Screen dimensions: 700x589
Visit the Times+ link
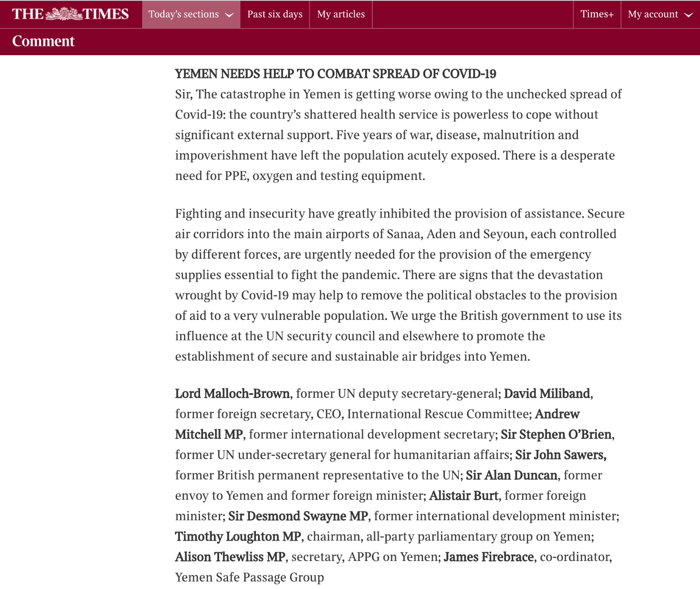pos(597,14)
